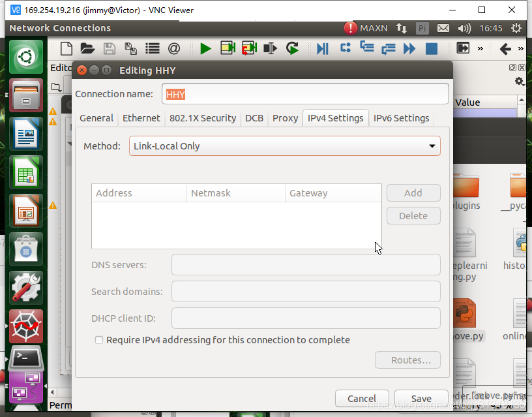Open the Method dropdown Link-Local Only

pos(285,146)
